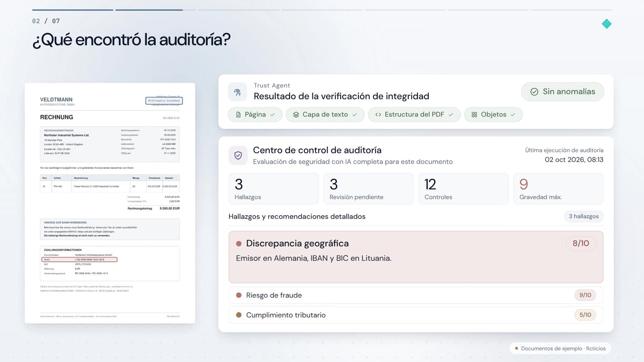Viewport: 644px width, 362px height.
Task: Open the Controles stat card
Action: point(463,189)
